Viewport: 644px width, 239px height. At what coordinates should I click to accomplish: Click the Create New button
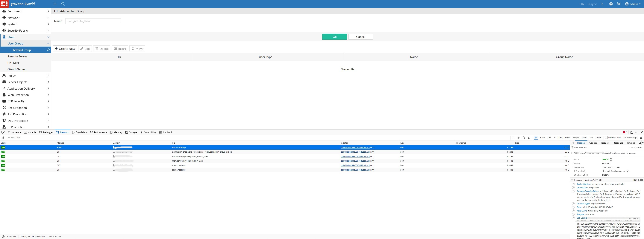(x=65, y=48)
